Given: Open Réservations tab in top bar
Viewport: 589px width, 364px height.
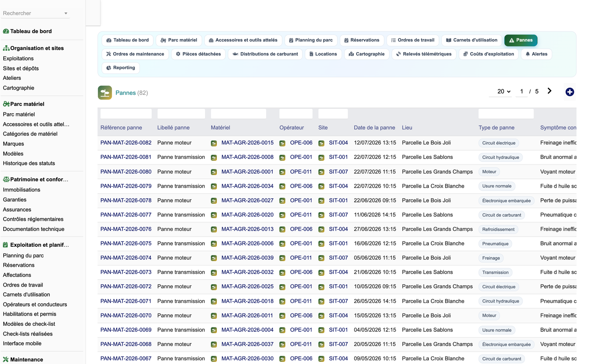Looking at the screenshot, I should 362,40.
